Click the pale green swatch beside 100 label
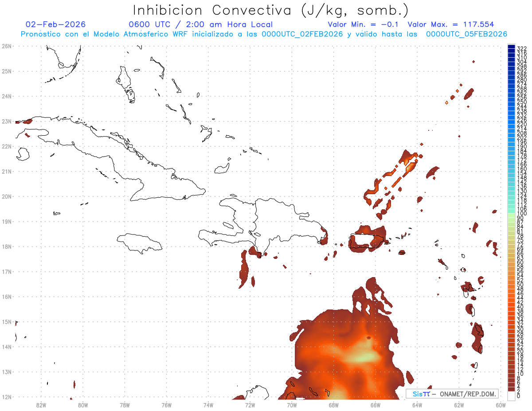Screen dimensions: 532x411 (x=511, y=215)
